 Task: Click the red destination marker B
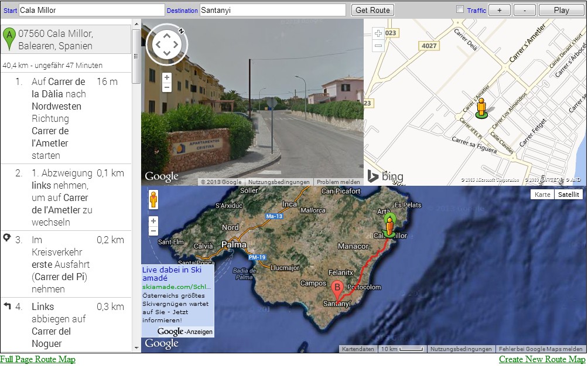337,288
